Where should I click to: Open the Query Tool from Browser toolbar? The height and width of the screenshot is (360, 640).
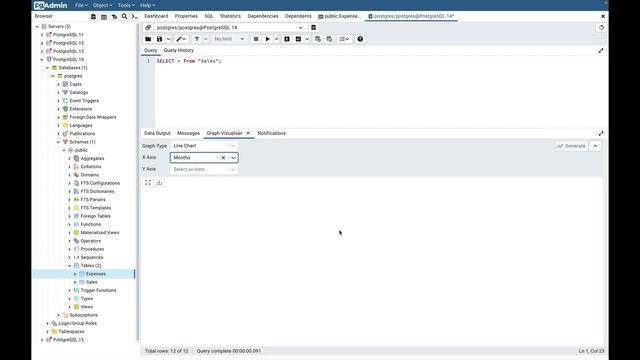click(x=93, y=16)
